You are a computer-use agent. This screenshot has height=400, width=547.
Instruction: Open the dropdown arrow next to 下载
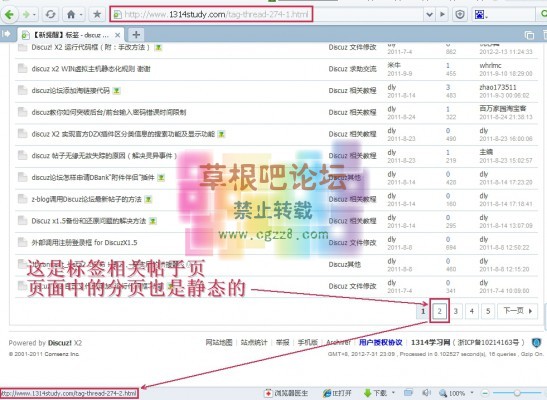(x=394, y=393)
